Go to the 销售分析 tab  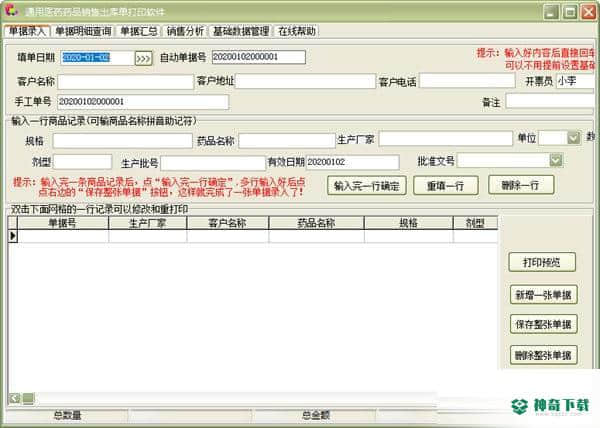(x=185, y=31)
